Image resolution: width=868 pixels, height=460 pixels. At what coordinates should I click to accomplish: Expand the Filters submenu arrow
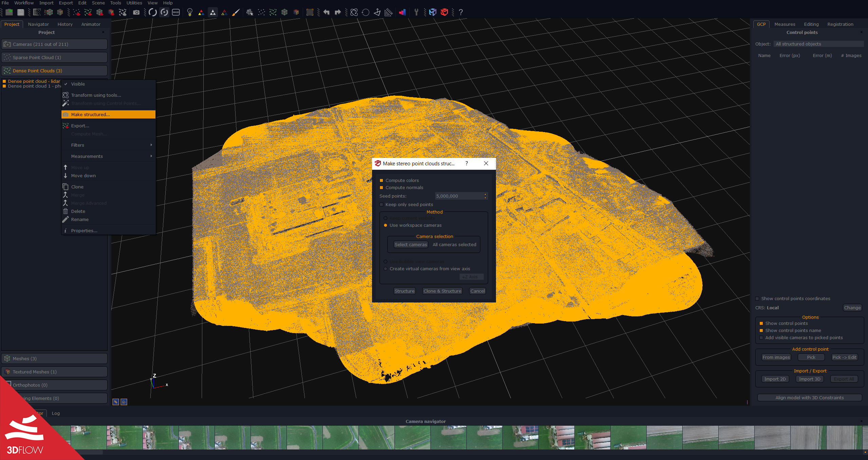(151, 145)
